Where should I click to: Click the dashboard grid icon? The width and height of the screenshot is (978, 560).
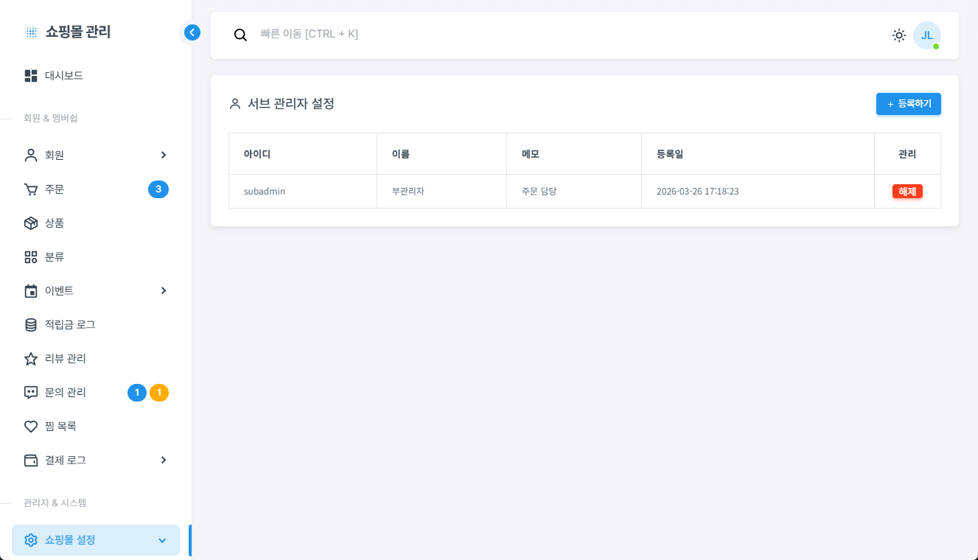31,76
